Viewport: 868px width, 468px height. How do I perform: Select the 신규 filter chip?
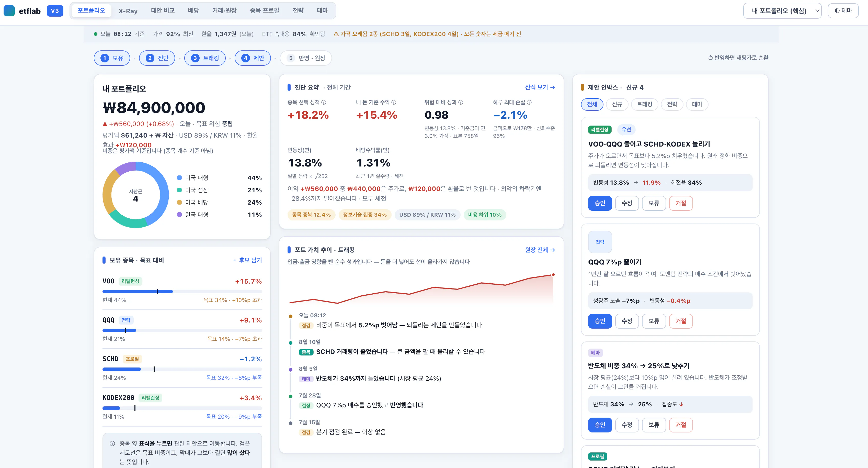tap(617, 104)
